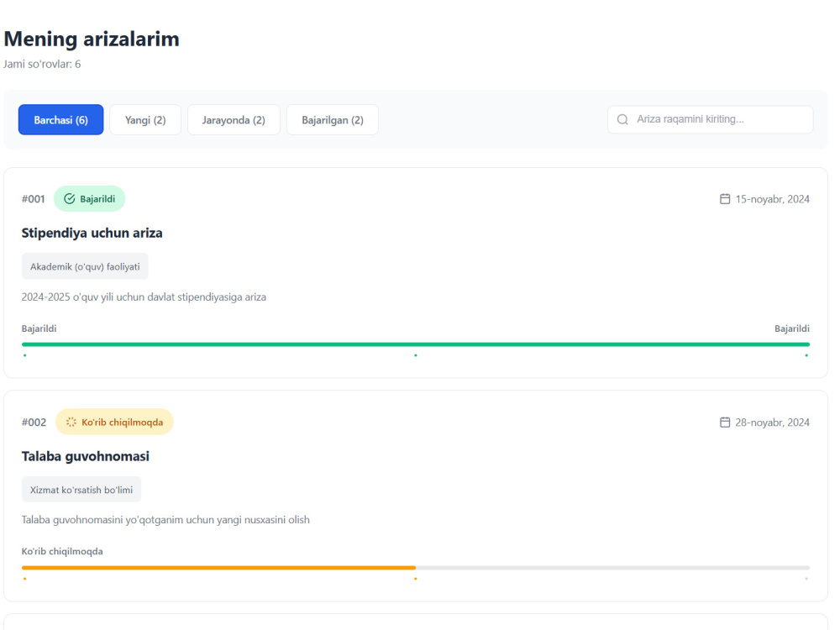Click the Xizmat ko'rsatish bo'limi tag
The image size is (840, 630).
tap(81, 489)
